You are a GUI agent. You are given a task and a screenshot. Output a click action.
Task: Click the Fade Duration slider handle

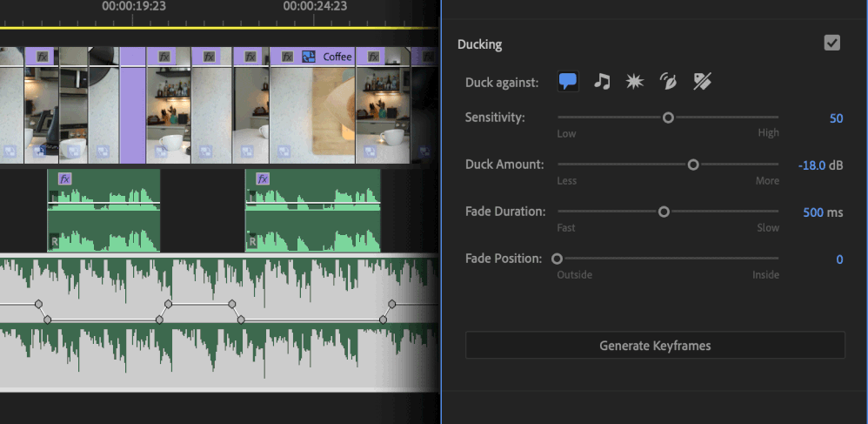664,212
